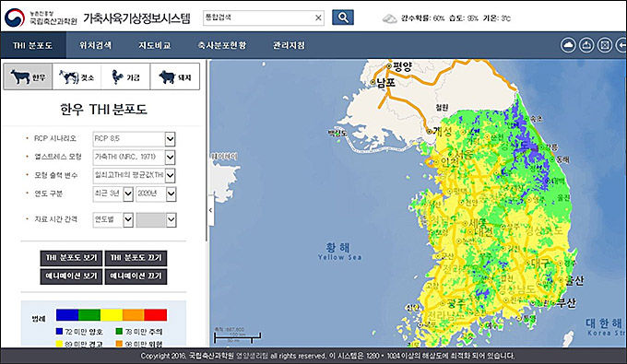The image size is (627, 364).
Task: Click the cloud icon in header
Action: [x=568, y=45]
